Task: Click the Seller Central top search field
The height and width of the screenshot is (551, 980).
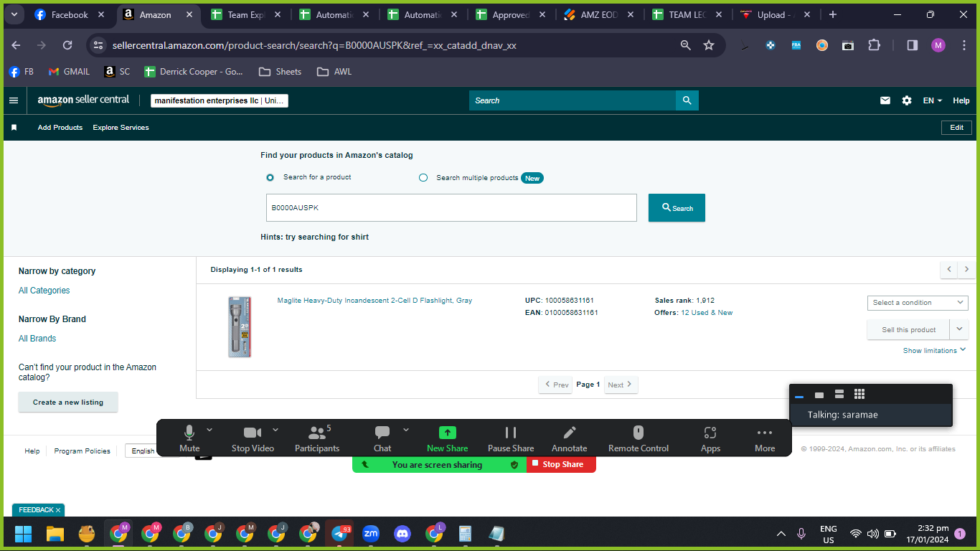Action: pos(573,100)
